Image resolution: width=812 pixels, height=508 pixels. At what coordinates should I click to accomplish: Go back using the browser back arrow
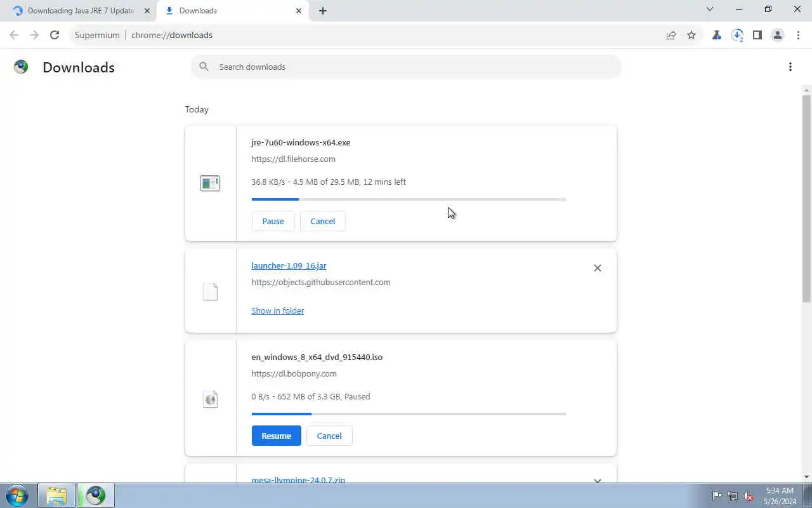14,35
